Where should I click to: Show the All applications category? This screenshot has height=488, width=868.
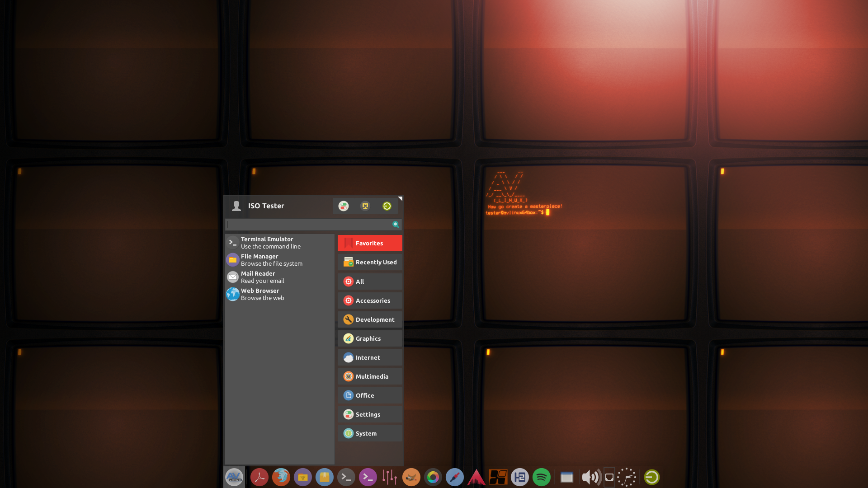370,282
